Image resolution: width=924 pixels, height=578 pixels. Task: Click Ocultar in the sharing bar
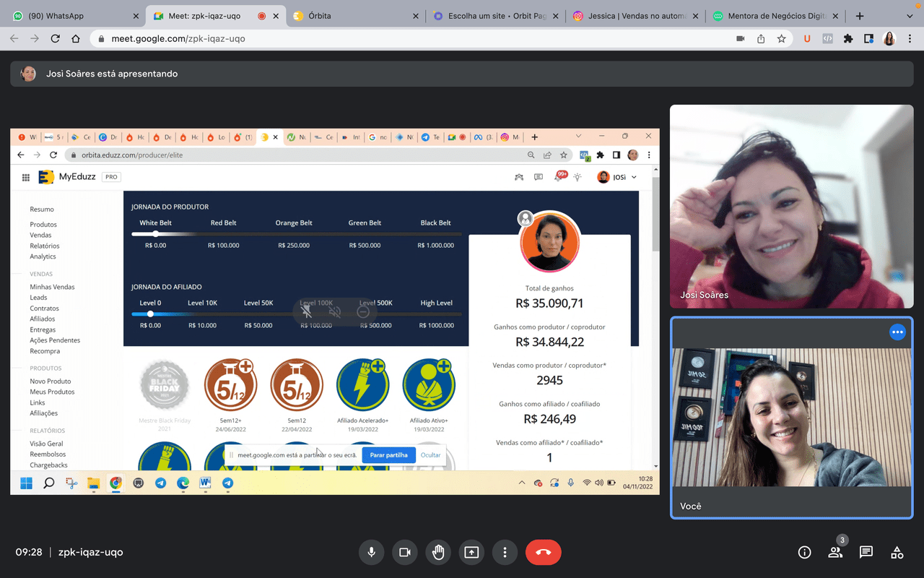pos(431,455)
